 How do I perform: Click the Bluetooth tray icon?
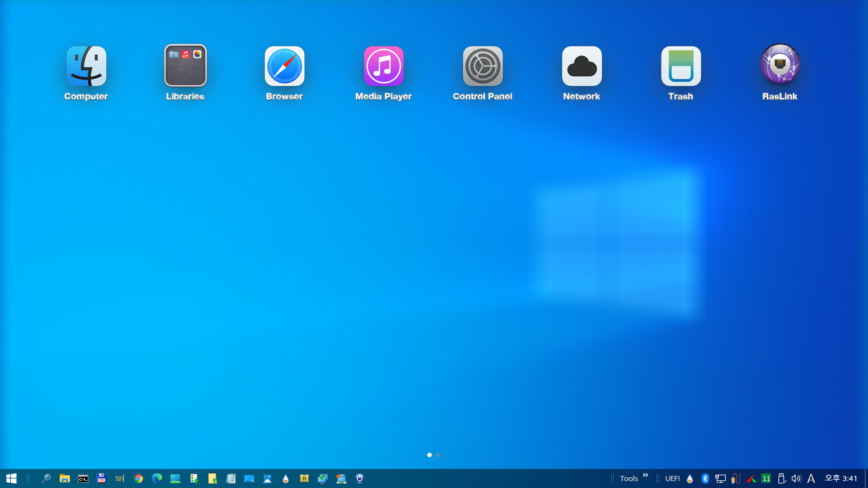(705, 478)
